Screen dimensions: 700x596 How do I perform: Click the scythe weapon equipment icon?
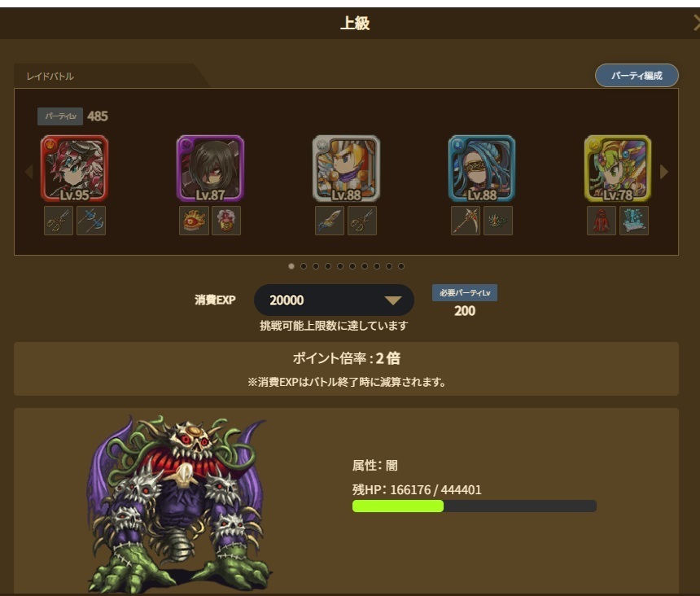[x=466, y=221]
